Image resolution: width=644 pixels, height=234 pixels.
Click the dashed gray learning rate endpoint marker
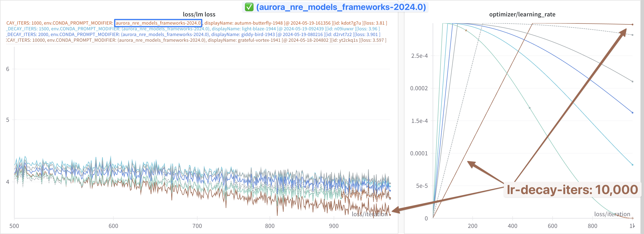click(x=633, y=35)
